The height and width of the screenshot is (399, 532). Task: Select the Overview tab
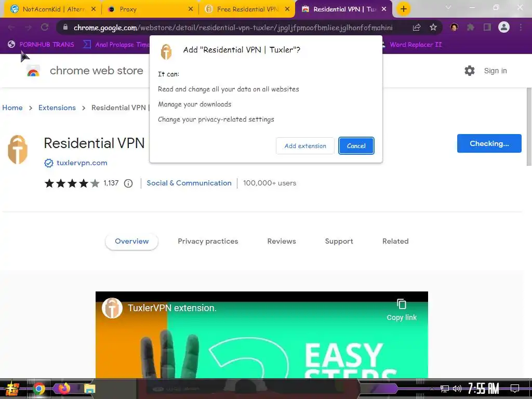tap(131, 241)
